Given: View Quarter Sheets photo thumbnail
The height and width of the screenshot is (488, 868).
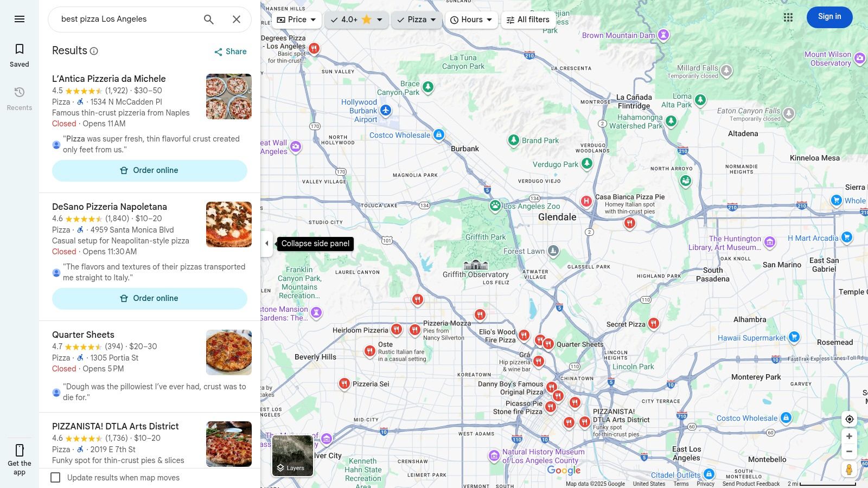Looking at the screenshot, I should pos(229,352).
